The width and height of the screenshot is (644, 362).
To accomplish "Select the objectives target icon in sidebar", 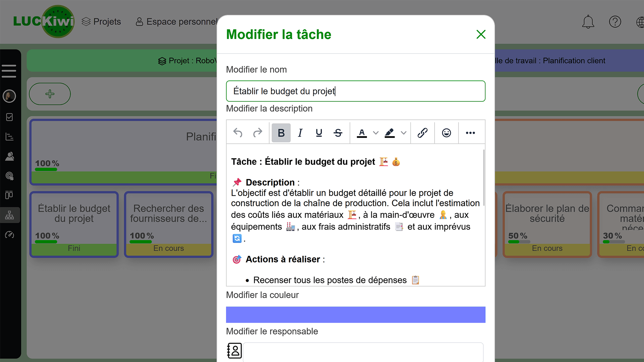I will click(x=10, y=176).
